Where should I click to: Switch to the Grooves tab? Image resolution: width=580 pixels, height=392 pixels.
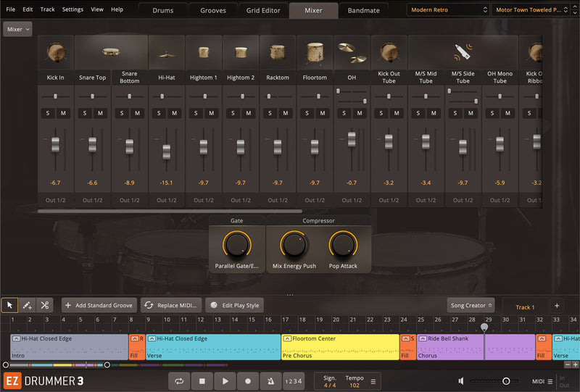click(x=212, y=10)
